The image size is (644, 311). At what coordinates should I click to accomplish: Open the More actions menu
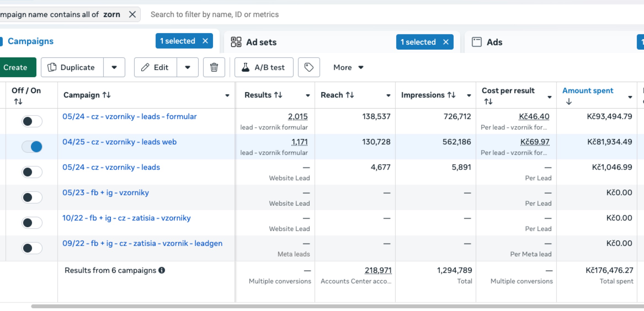pyautogui.click(x=348, y=67)
